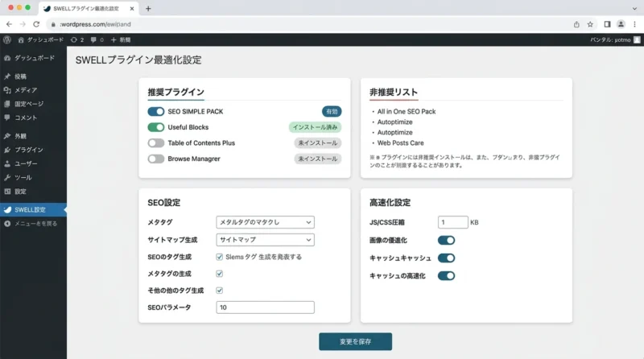This screenshot has width=644, height=359.
Task: Click the lock icon in address bar
Action: (x=53, y=25)
